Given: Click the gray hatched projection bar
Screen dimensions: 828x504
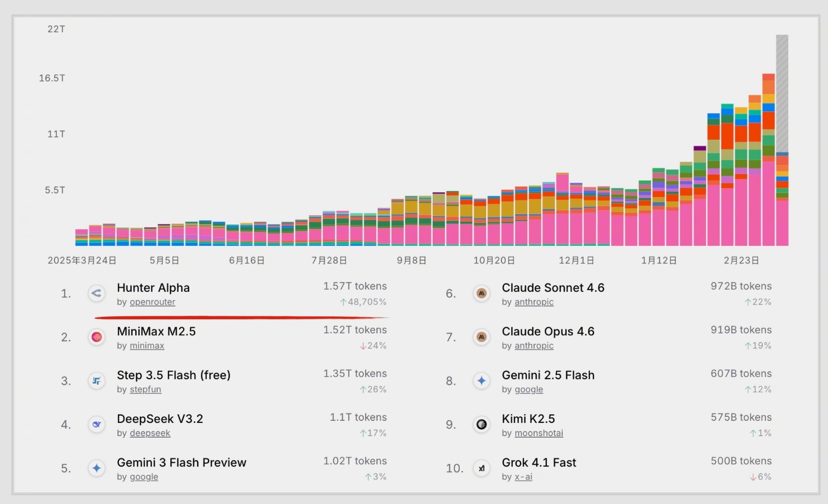Looking at the screenshot, I should 782,93.
